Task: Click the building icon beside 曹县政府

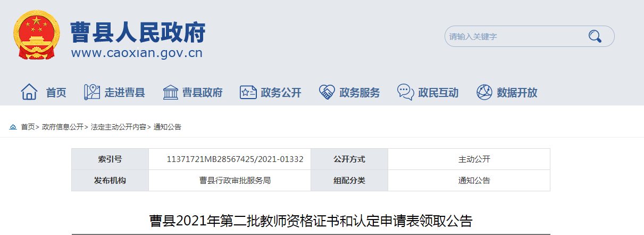Action: [171, 92]
